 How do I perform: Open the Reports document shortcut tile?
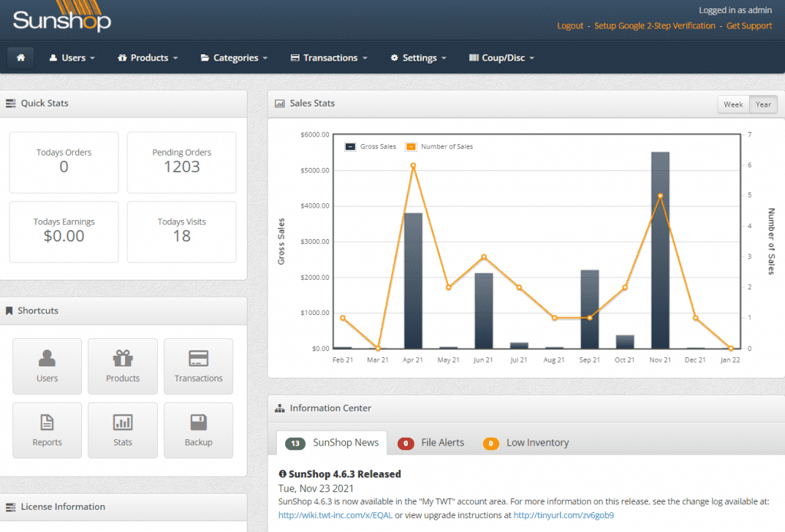[x=47, y=430]
